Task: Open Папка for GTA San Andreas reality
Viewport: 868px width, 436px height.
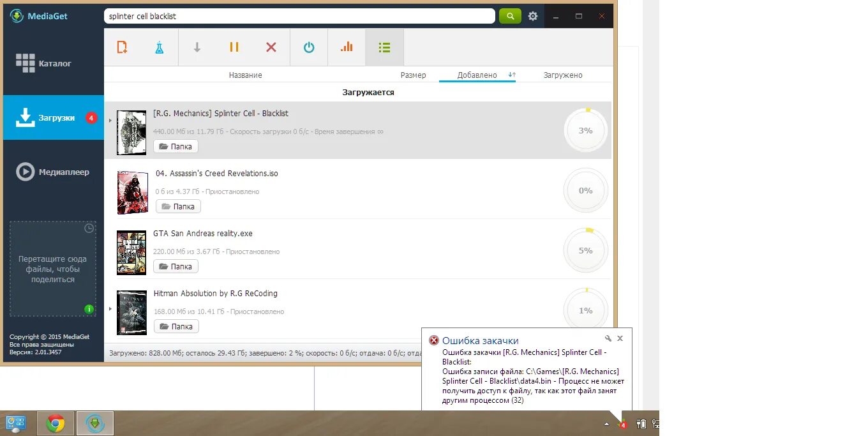Action: [176, 266]
